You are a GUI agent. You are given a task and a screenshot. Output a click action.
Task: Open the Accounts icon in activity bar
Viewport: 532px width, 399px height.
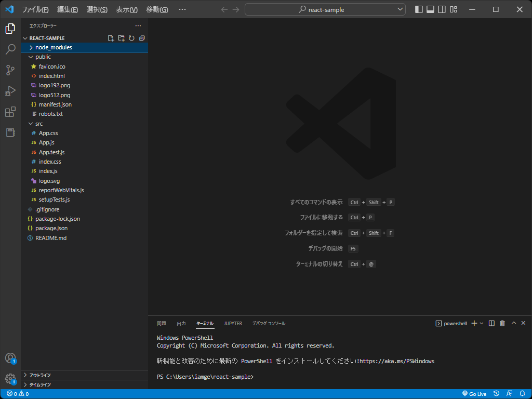pos(10,358)
